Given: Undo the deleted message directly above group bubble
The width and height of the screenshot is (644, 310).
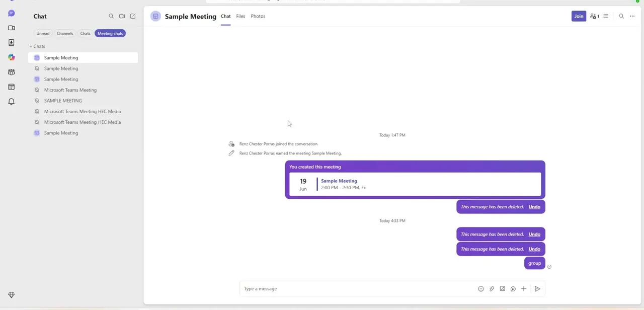Looking at the screenshot, I should click(x=534, y=249).
